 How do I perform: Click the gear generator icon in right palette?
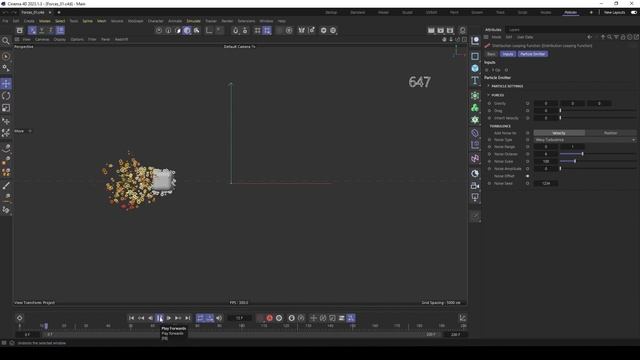475,120
